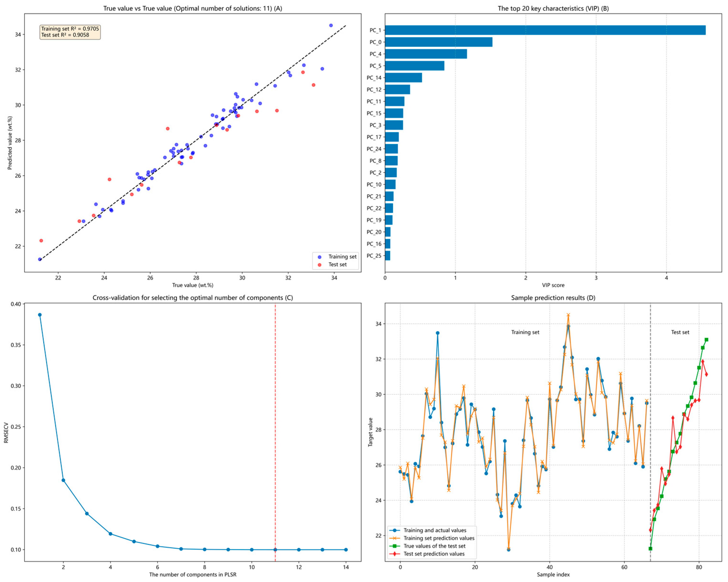Click 'True values of the test set' legend

434,546
